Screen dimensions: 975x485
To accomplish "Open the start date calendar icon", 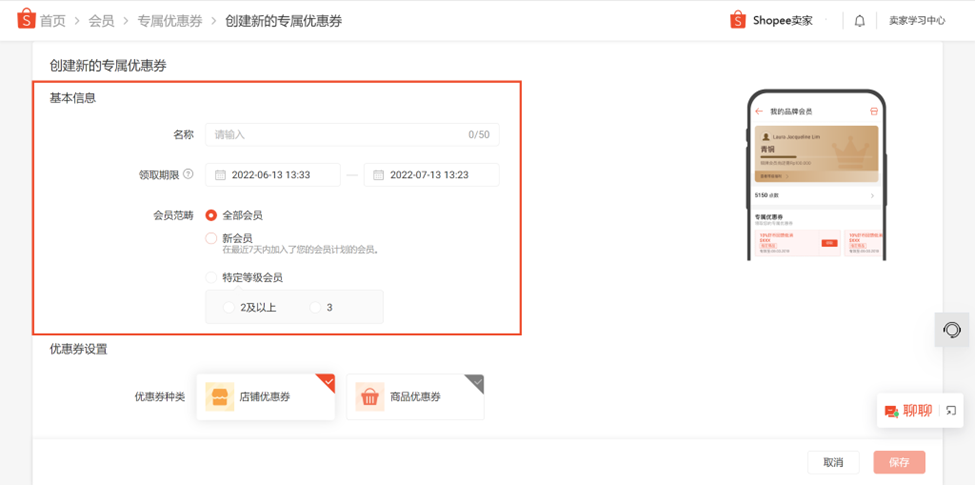I will pos(220,175).
